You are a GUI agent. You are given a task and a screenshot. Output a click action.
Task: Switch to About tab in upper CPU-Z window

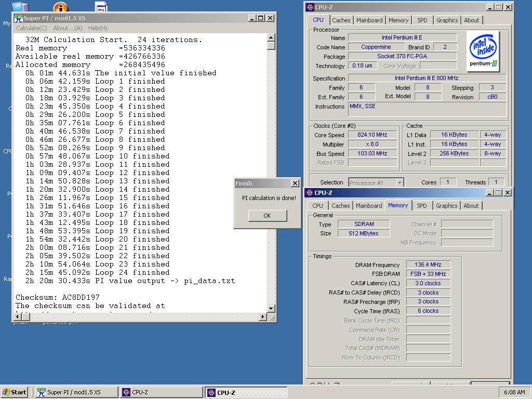[471, 20]
